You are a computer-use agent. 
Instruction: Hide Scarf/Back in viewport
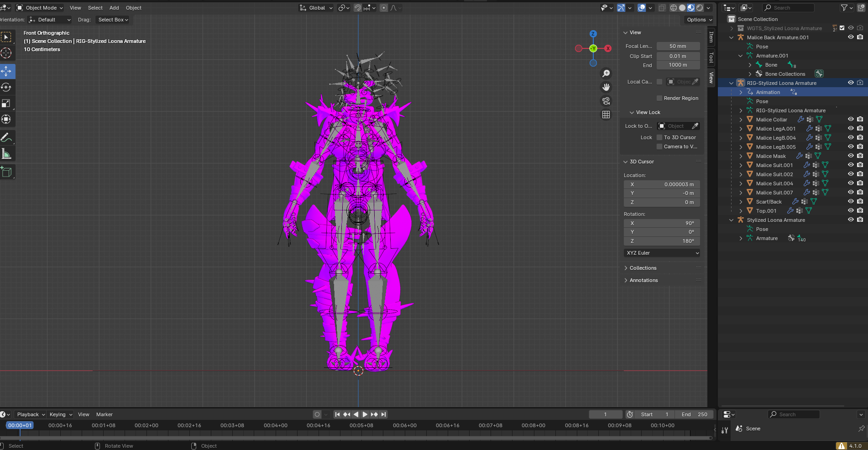pos(851,201)
